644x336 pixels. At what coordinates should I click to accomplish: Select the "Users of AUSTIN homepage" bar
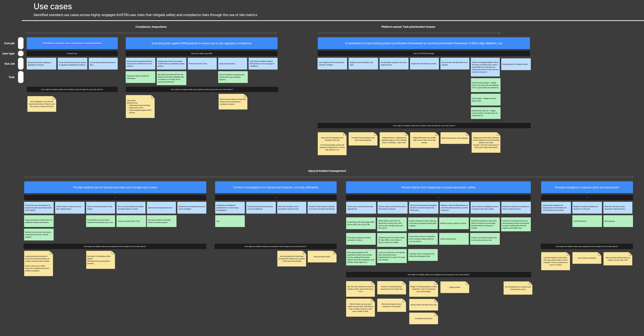tap(424, 53)
